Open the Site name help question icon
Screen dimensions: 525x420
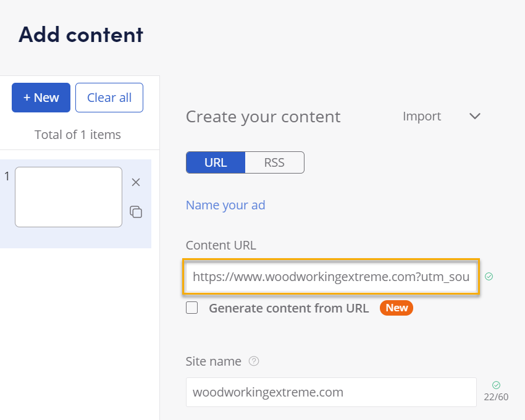point(254,361)
